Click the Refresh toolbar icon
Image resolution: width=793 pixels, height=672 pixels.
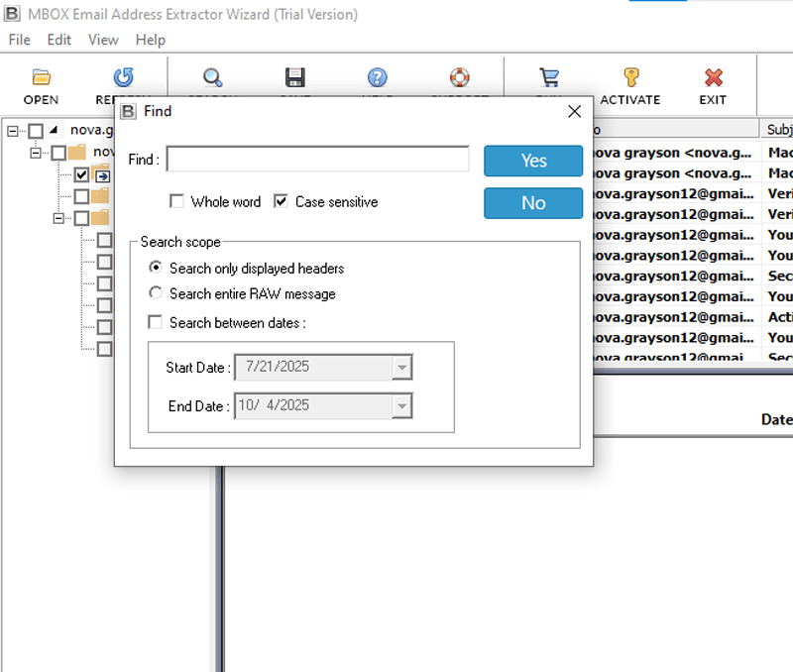coord(123,77)
